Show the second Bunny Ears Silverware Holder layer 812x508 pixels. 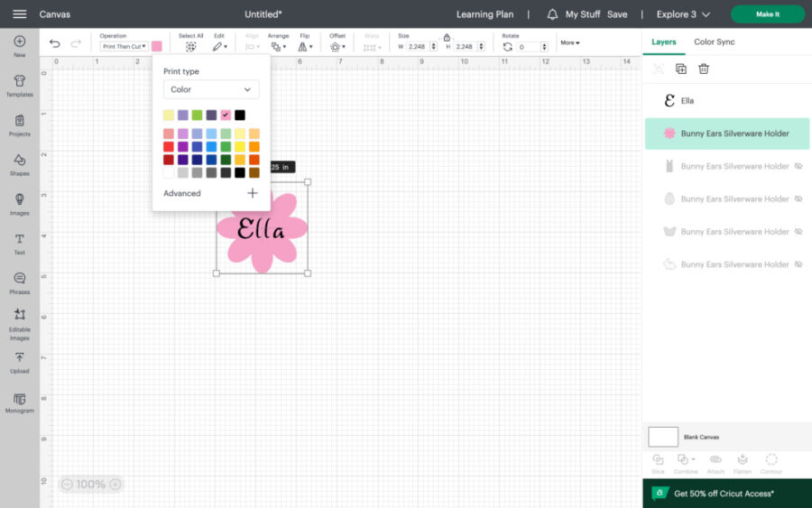click(798, 166)
